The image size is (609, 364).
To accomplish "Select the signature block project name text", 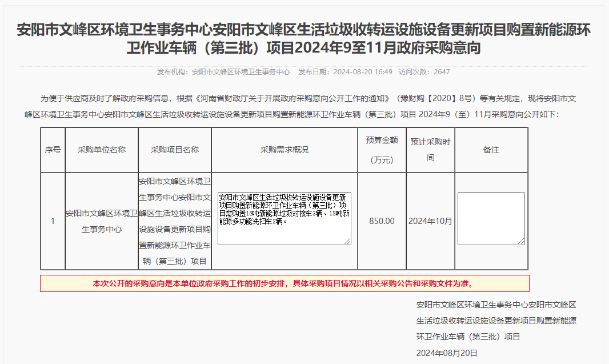I will point(496,321).
